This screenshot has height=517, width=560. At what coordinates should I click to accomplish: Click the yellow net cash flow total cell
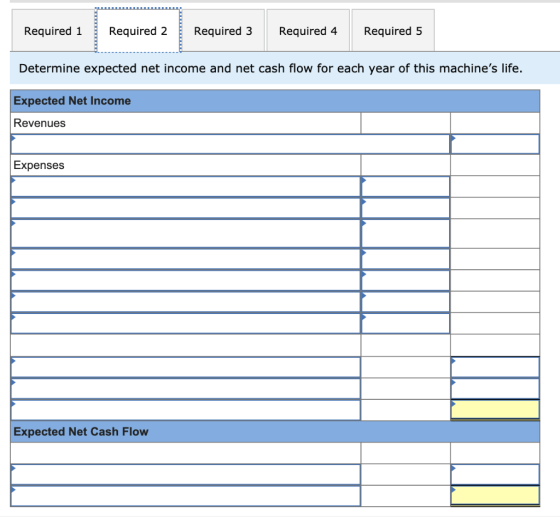point(495,496)
